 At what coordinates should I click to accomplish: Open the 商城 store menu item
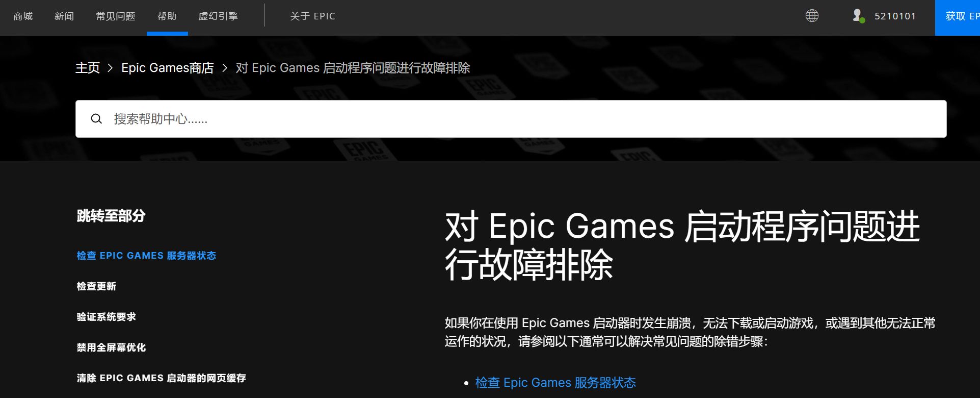23,16
